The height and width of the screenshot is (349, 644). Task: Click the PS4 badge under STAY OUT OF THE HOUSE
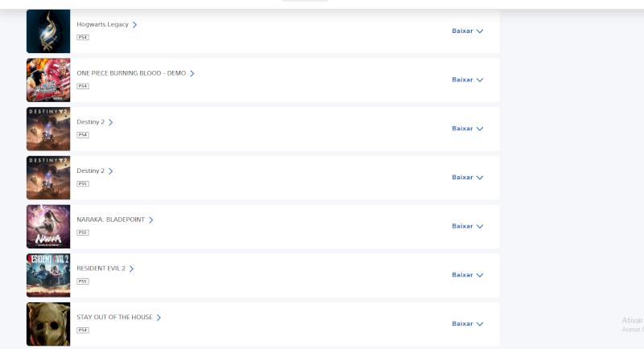(83, 331)
